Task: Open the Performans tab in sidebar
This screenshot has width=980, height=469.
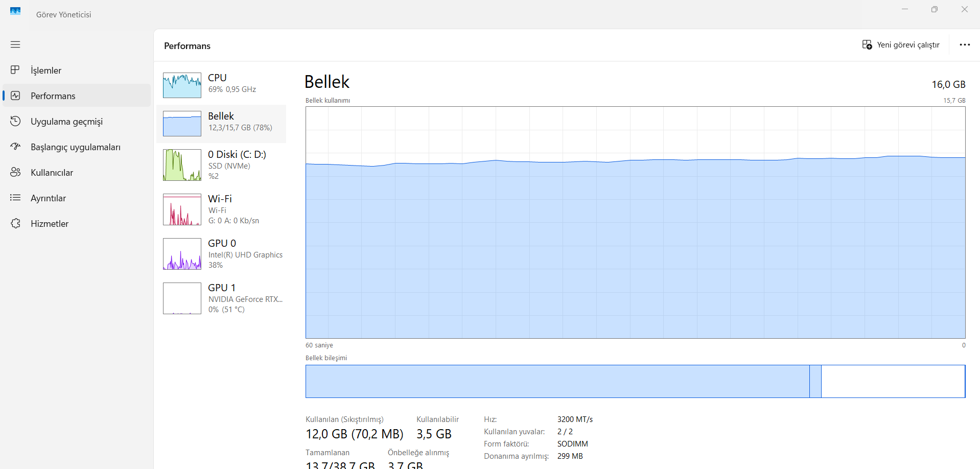Action: [53, 96]
